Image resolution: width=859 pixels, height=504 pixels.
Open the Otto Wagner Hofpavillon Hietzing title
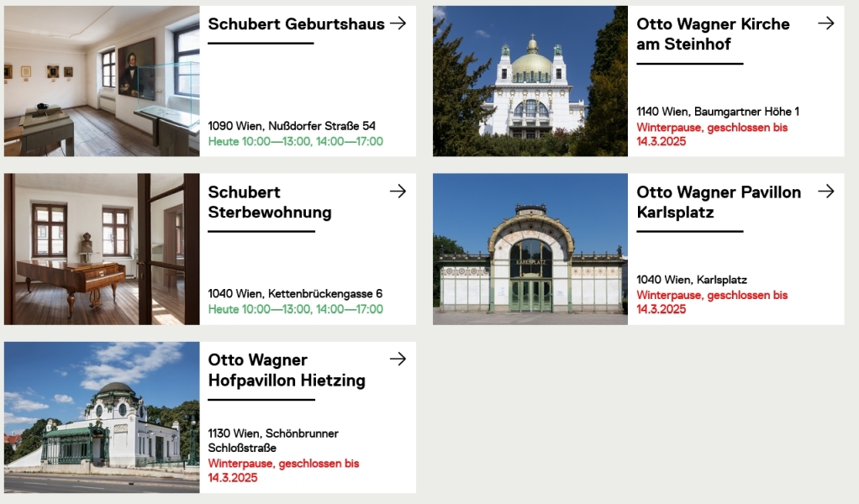[x=287, y=370]
